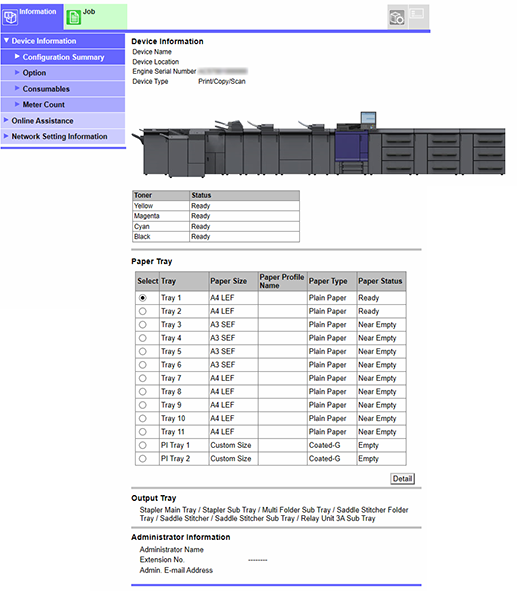
Task: Click the Engine Serial Number label
Action: click(164, 71)
